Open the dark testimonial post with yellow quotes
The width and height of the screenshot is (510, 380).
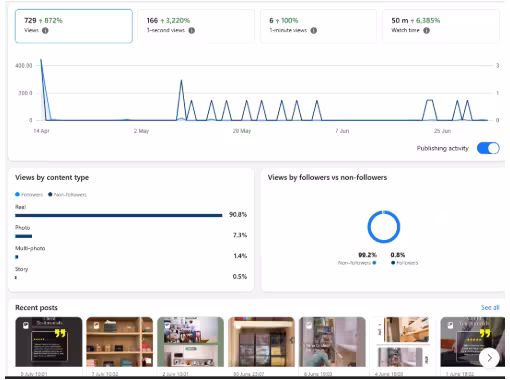point(49,342)
